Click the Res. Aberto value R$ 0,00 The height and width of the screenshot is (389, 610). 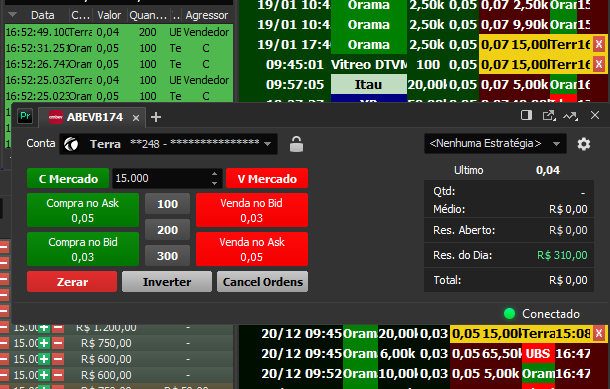pyautogui.click(x=568, y=230)
